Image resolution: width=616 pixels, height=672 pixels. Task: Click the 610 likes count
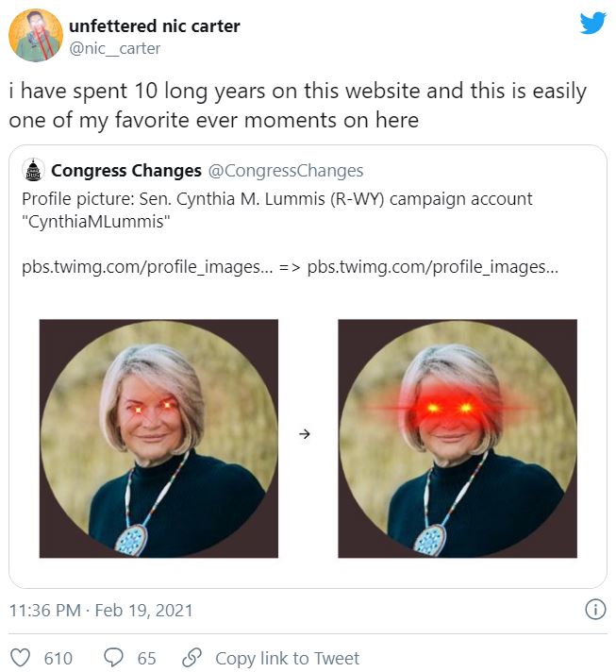[x=58, y=658]
